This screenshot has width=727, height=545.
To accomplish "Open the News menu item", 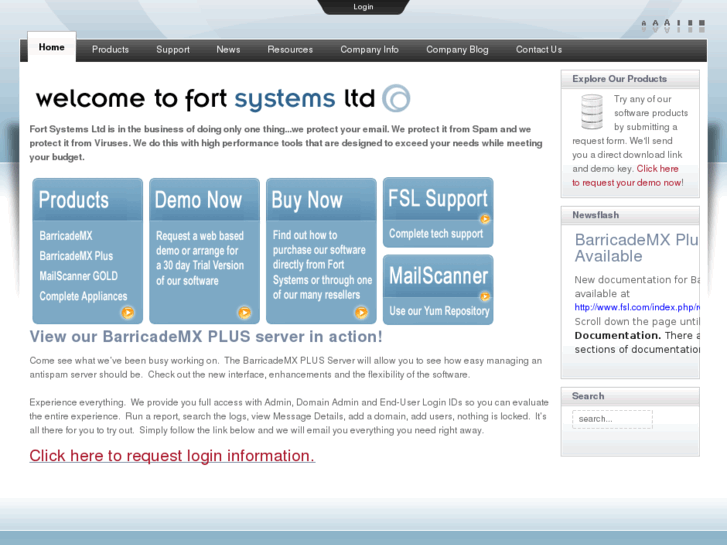I will pyautogui.click(x=228, y=50).
